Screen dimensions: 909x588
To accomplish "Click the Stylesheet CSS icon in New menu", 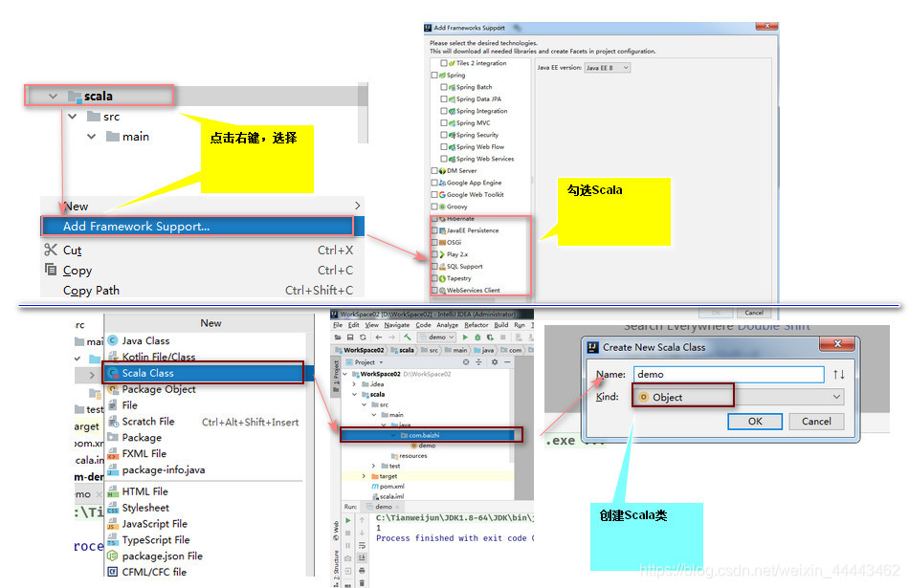I will coord(113,508).
